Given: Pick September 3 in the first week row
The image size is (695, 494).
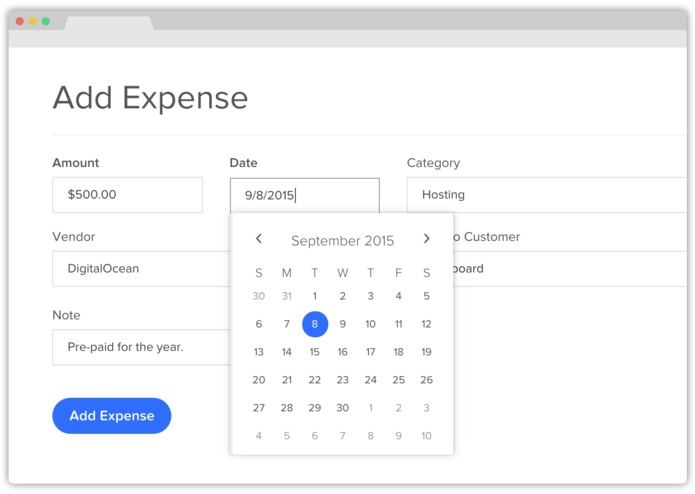Looking at the screenshot, I should click(371, 296).
